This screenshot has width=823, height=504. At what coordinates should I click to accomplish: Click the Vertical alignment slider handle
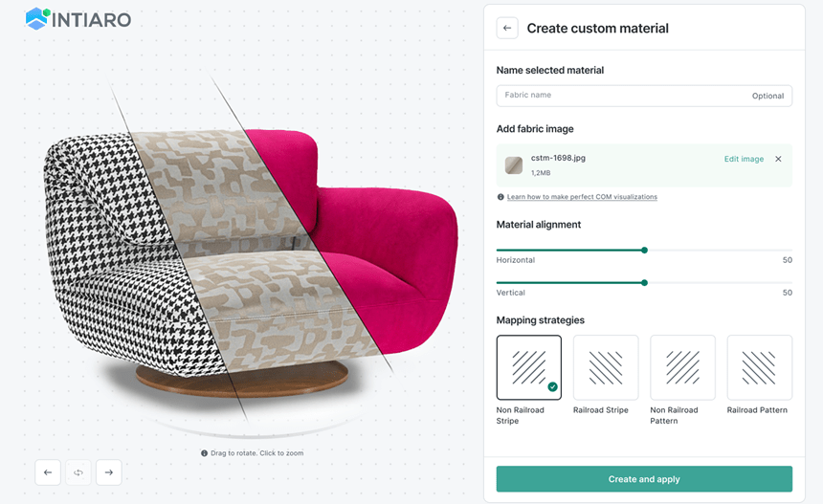click(x=644, y=282)
